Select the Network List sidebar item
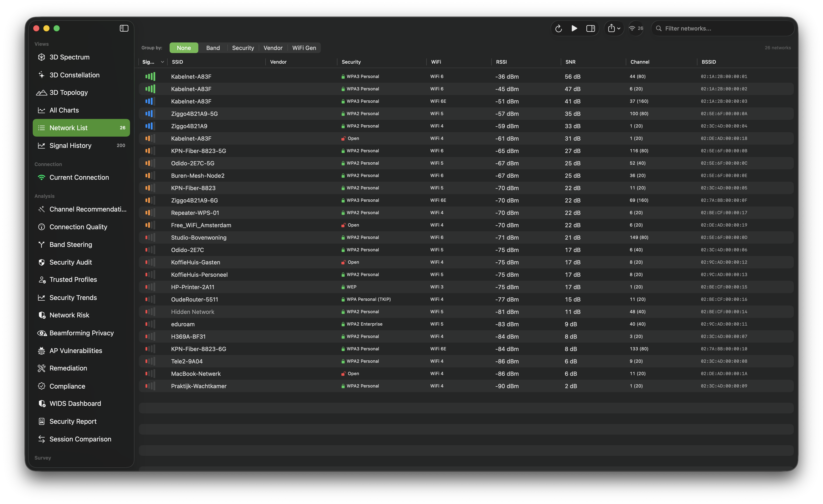The height and width of the screenshot is (504, 823). tap(81, 128)
